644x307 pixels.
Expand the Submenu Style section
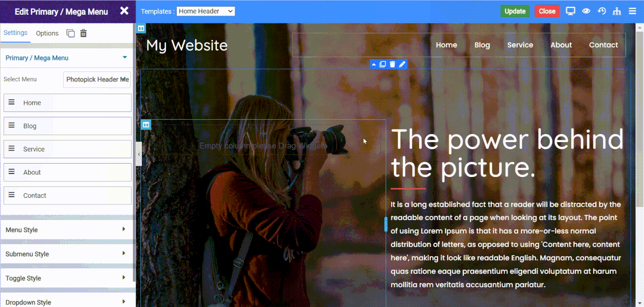coord(67,254)
